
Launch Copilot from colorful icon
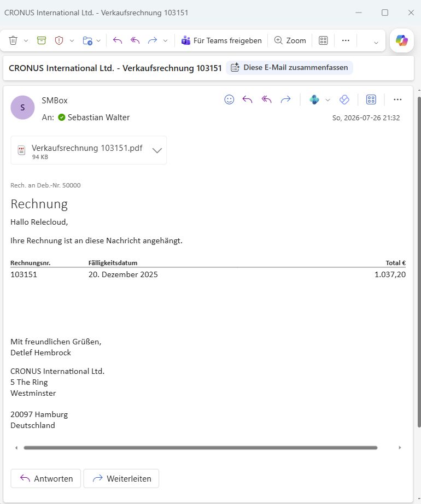(x=402, y=40)
